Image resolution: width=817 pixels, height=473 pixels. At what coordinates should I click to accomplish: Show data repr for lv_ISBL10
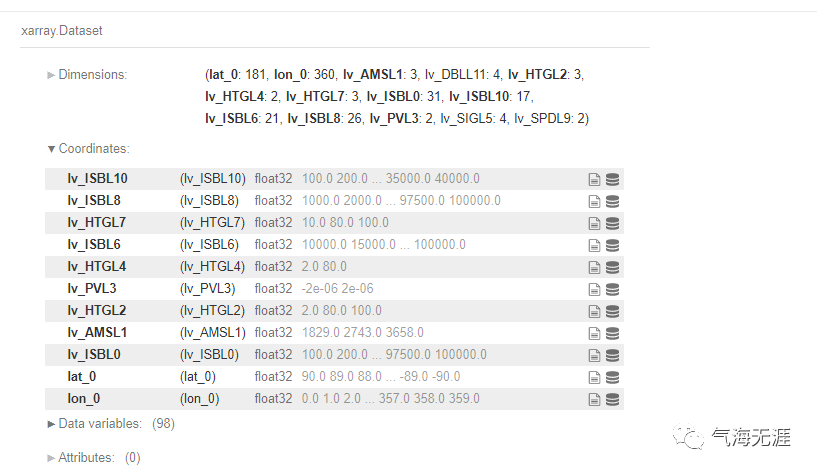[x=612, y=179]
